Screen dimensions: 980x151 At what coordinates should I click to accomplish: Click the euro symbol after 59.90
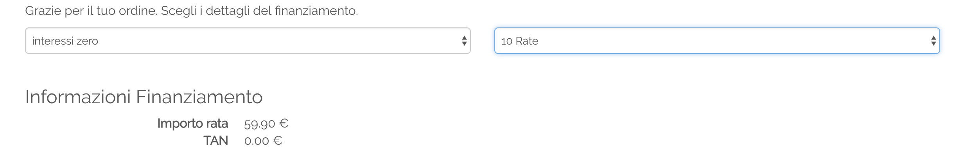click(x=284, y=124)
